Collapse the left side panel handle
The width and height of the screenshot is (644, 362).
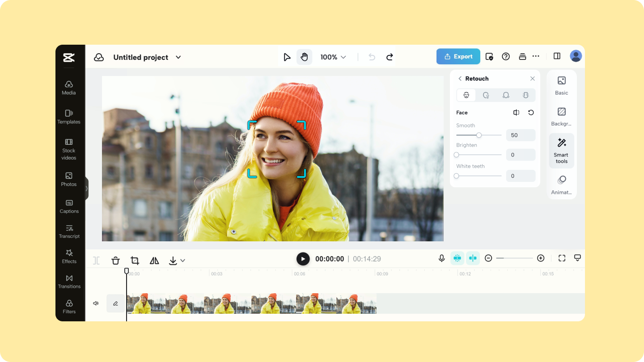click(86, 188)
